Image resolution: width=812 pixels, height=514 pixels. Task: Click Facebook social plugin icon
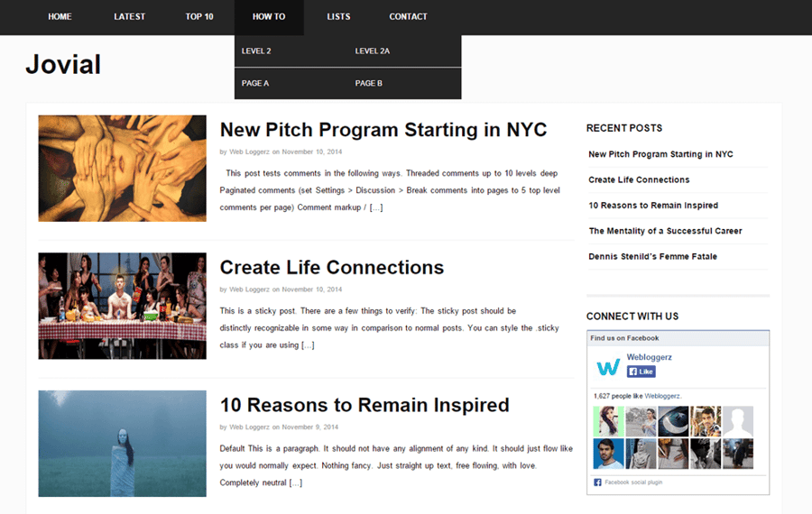point(597,482)
